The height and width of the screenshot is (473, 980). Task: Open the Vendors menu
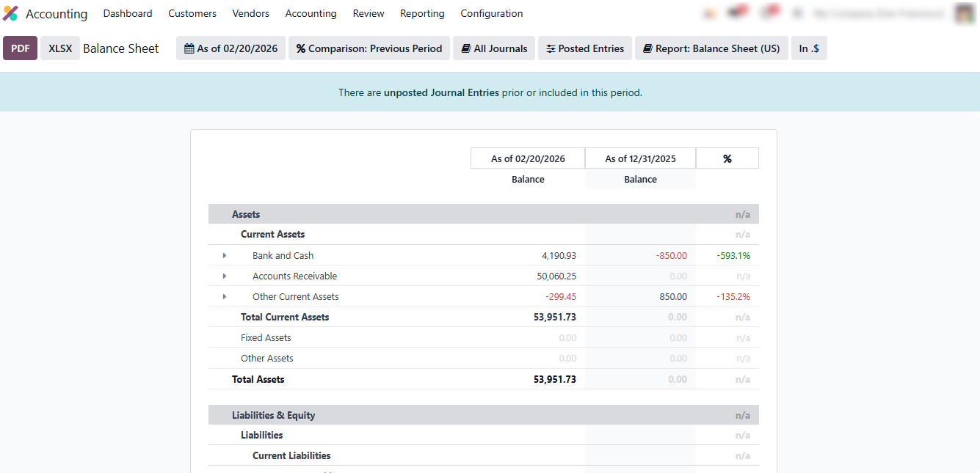pyautogui.click(x=250, y=13)
